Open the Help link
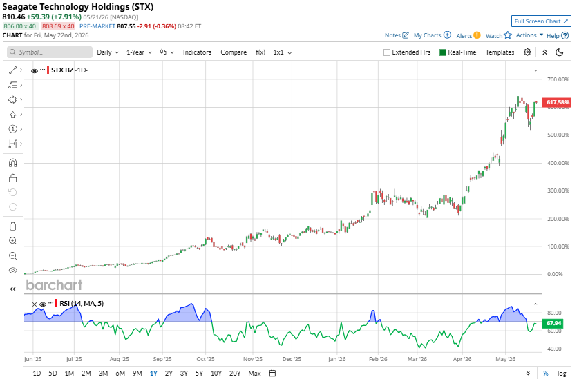The height and width of the screenshot is (388, 588). (558, 36)
